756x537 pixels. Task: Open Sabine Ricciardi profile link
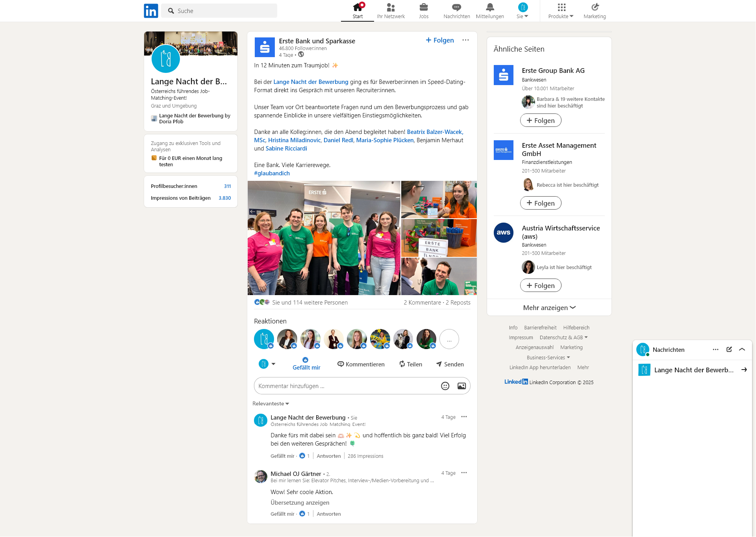pyautogui.click(x=286, y=149)
